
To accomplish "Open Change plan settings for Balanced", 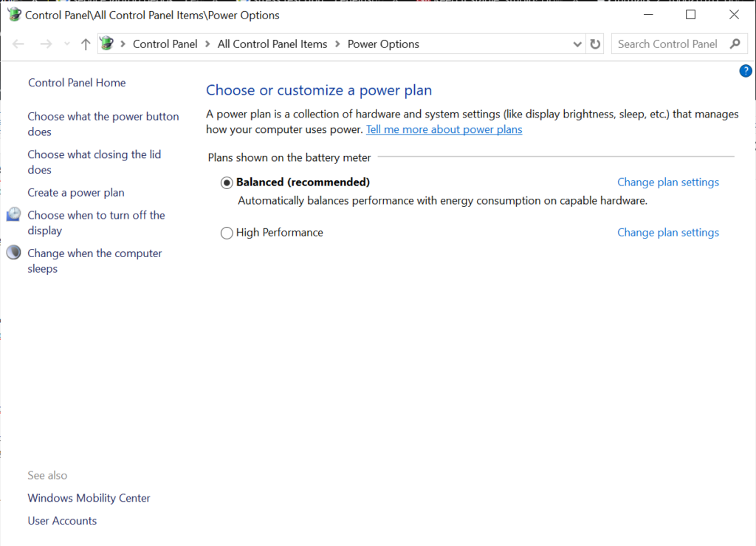I will coord(667,182).
